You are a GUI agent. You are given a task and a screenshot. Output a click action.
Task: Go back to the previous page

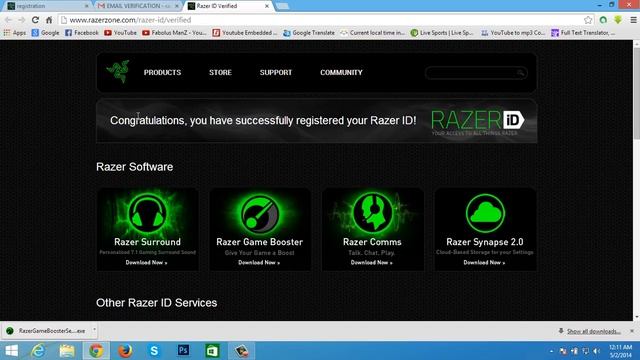[x=9, y=20]
